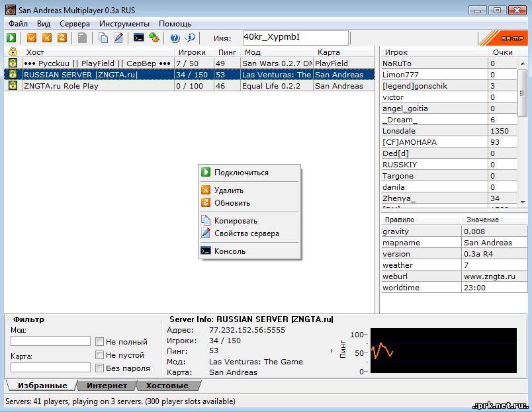Image resolution: width=532 pixels, height=412 pixels.
Task: Open the Сервера menu
Action: 75,24
